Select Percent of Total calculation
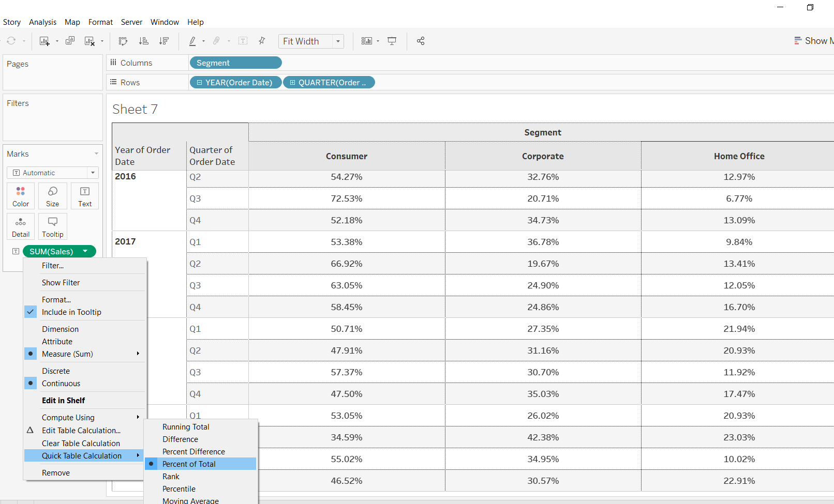Screen dimensions: 834x504 click(x=201, y=464)
